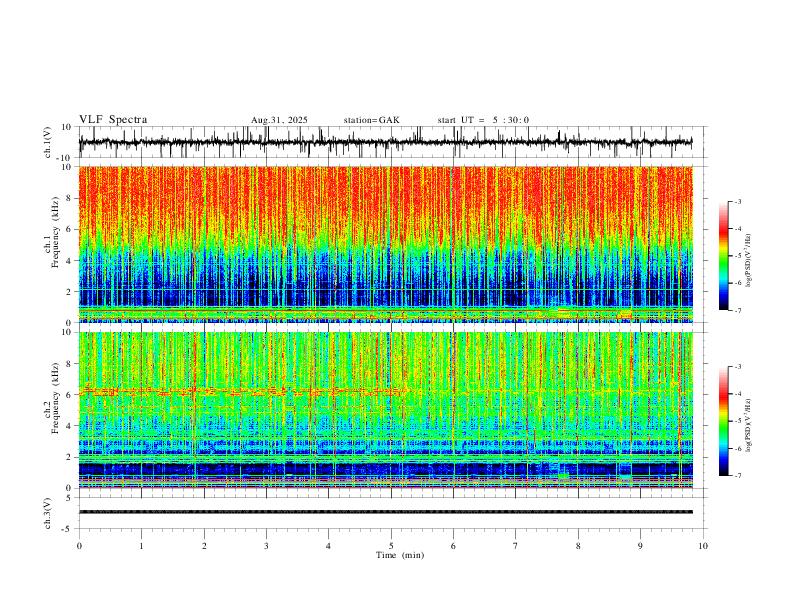This screenshot has height=612, width=792.
Task: Click the '-5' tick on the ch.3(V) axis
Action: click(x=68, y=529)
